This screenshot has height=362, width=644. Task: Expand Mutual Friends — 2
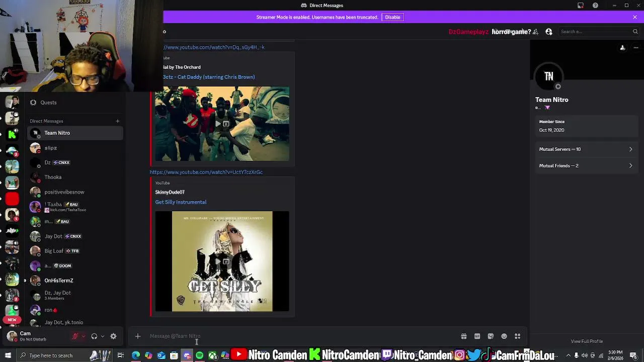(586, 165)
